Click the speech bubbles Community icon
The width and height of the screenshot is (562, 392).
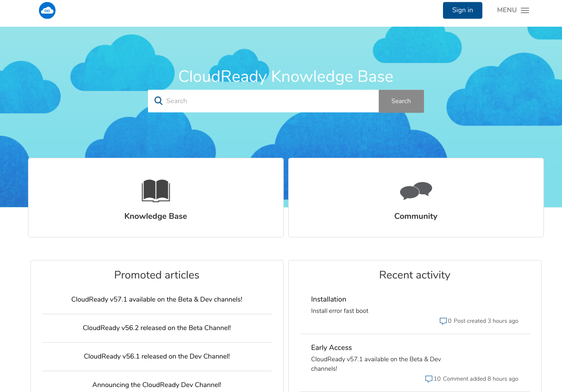pyautogui.click(x=416, y=191)
